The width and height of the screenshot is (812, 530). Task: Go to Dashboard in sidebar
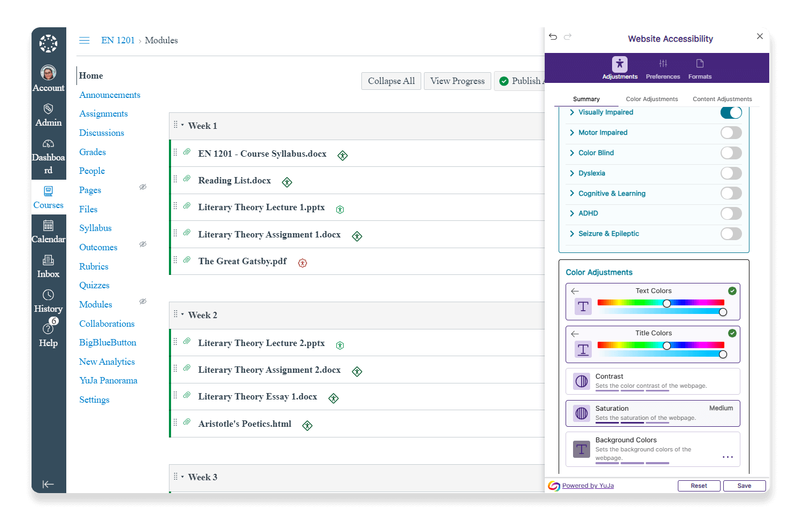point(48,157)
